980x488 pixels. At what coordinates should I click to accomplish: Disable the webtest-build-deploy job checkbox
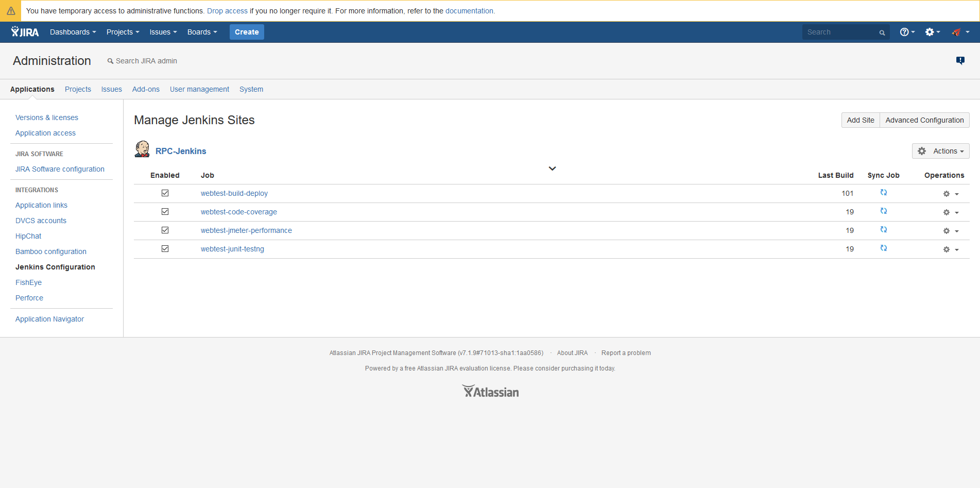(x=165, y=193)
